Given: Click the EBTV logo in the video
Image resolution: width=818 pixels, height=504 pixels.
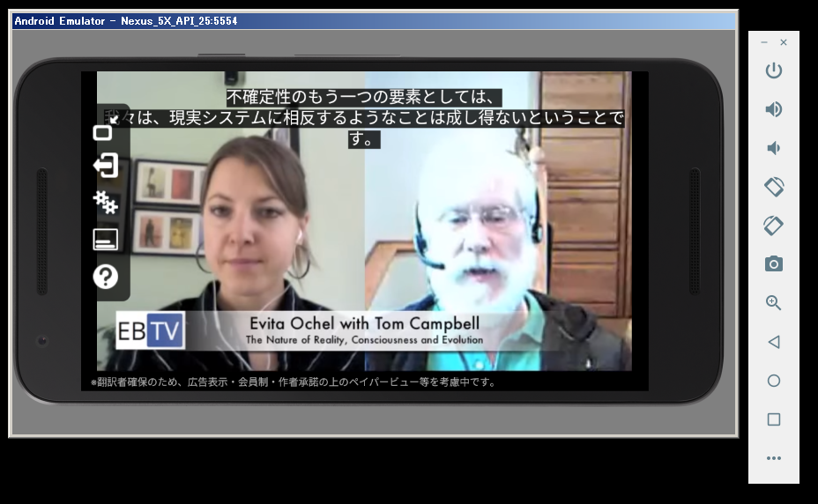Looking at the screenshot, I should 150,331.
